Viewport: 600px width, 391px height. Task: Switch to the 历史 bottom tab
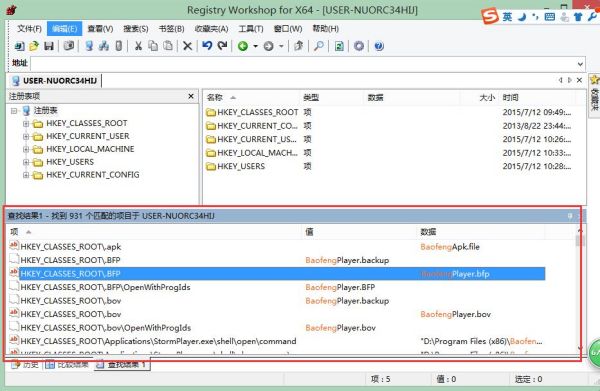tap(26, 365)
